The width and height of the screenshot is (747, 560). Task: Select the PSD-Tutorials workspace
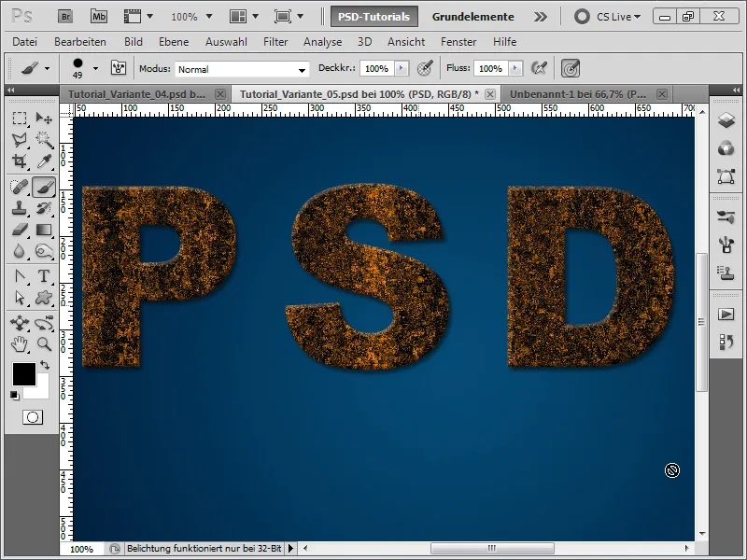tap(374, 17)
